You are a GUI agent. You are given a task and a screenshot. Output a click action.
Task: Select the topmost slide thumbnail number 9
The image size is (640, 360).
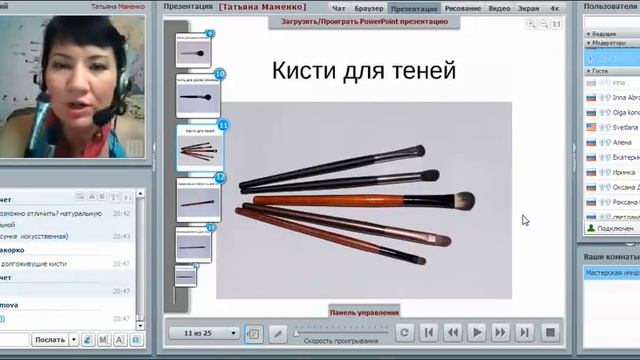[193, 50]
